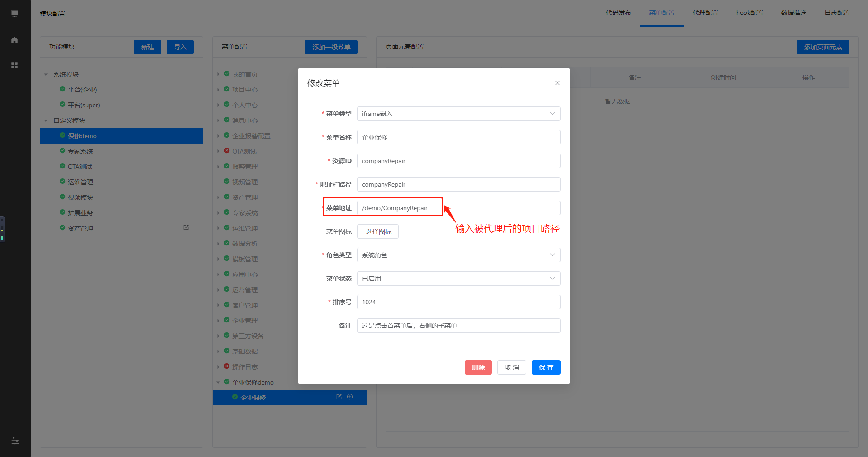Click the monitor icon at sidebar top

(x=14, y=14)
